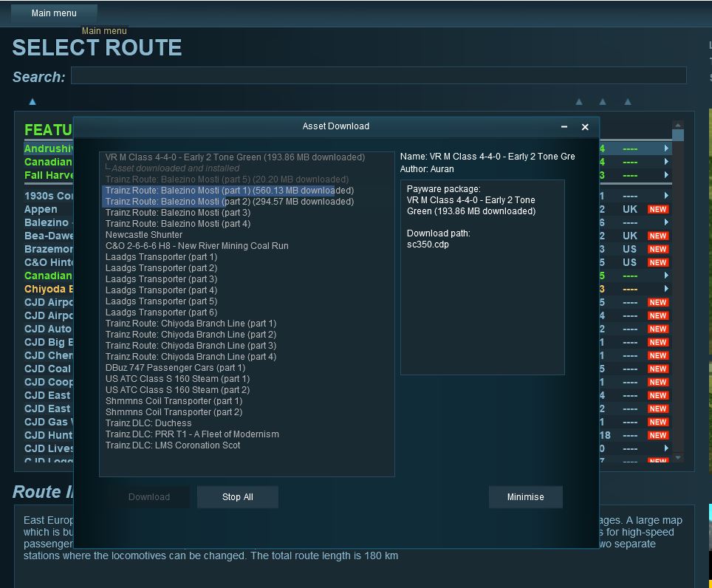Select Laadgs Transporter (part 1)
712x588 pixels.
(x=161, y=256)
